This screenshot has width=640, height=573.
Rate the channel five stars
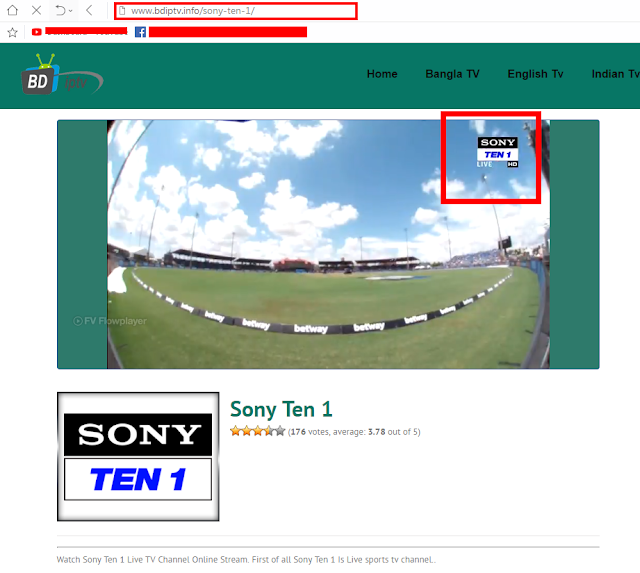(x=280, y=431)
